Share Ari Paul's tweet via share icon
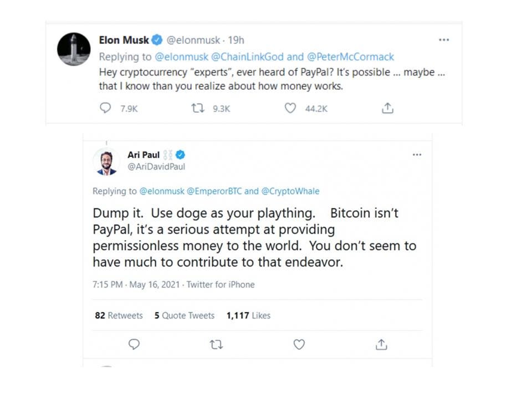532x399 pixels. 381,344
